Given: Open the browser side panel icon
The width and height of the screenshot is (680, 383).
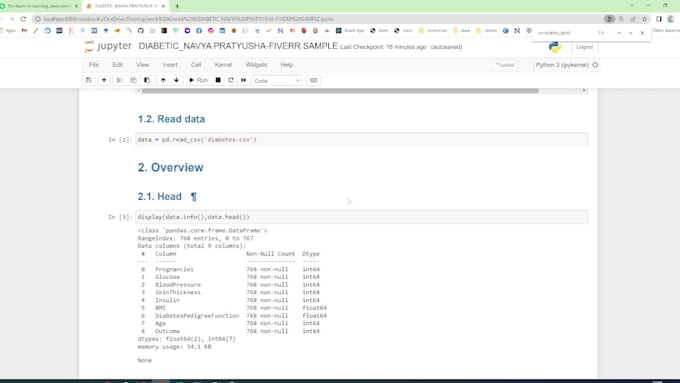Looking at the screenshot, I should [x=659, y=19].
